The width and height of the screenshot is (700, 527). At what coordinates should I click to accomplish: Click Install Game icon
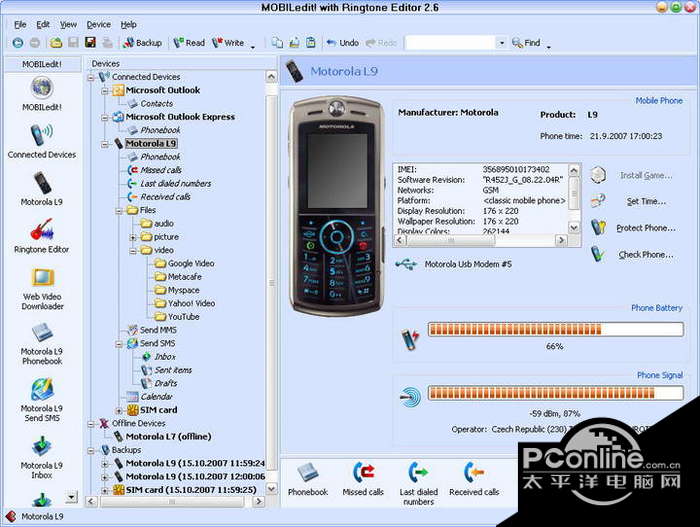point(598,175)
